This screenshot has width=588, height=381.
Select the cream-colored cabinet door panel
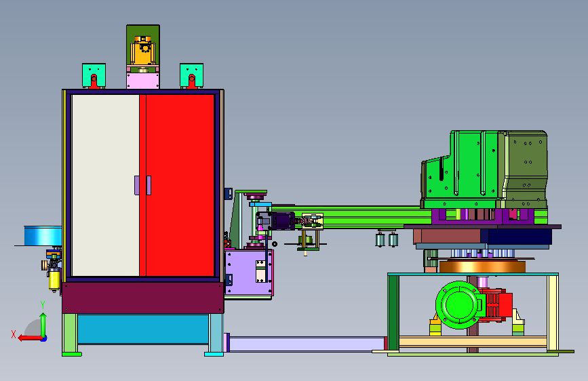coord(105,185)
